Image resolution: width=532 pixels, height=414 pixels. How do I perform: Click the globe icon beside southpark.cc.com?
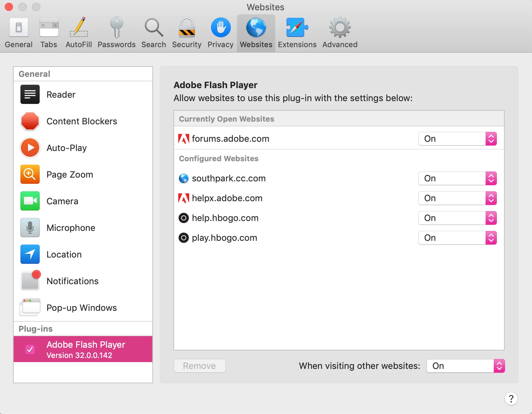tap(184, 178)
